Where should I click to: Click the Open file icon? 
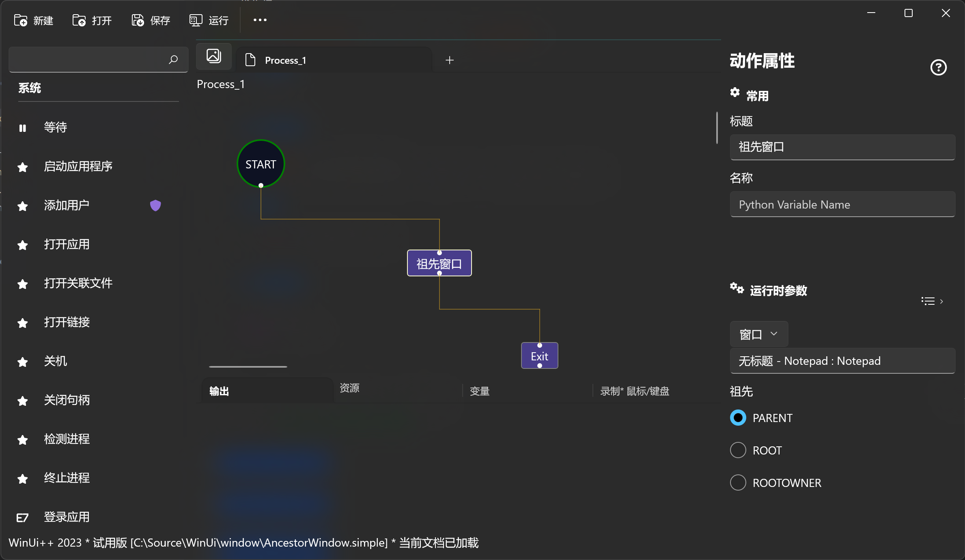79,20
